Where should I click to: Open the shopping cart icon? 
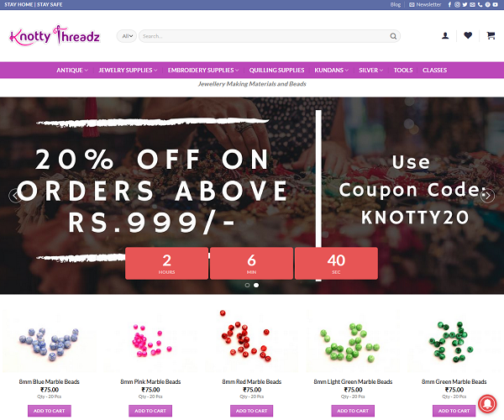pos(491,35)
